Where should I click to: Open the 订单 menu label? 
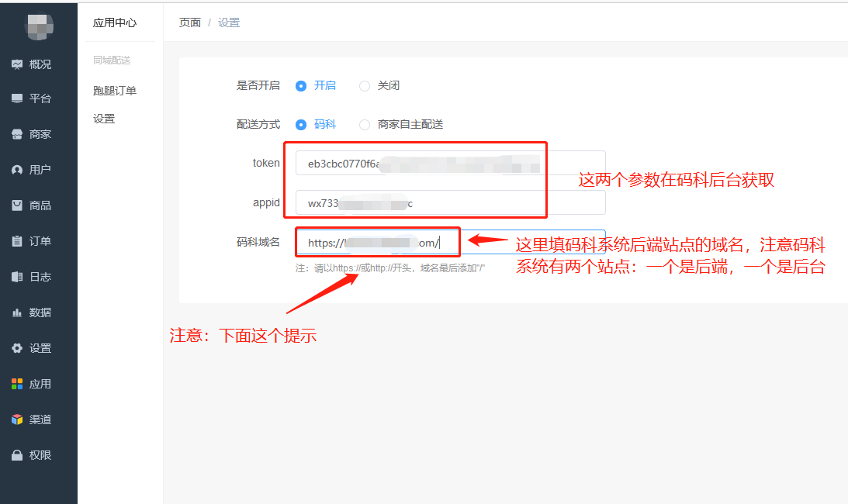(40, 241)
